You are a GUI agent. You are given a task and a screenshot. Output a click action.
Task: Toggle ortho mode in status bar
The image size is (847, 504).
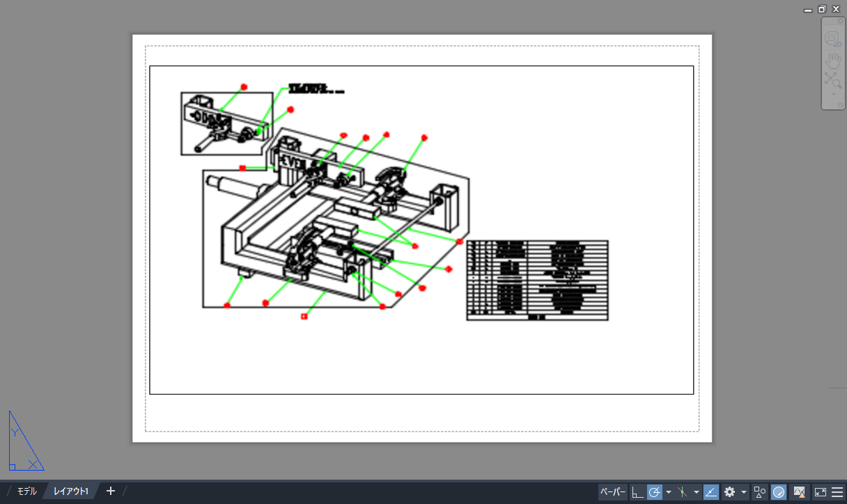pos(637,492)
